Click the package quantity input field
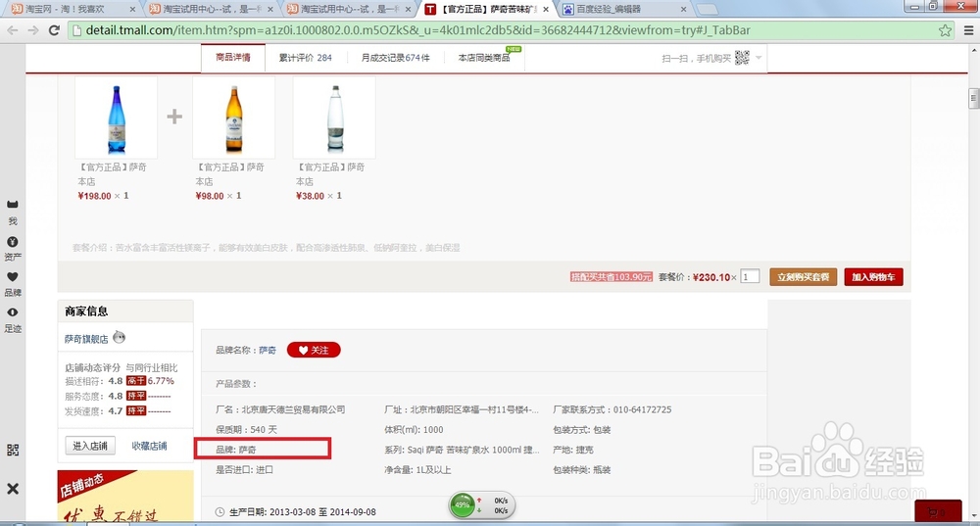 pyautogui.click(x=750, y=277)
